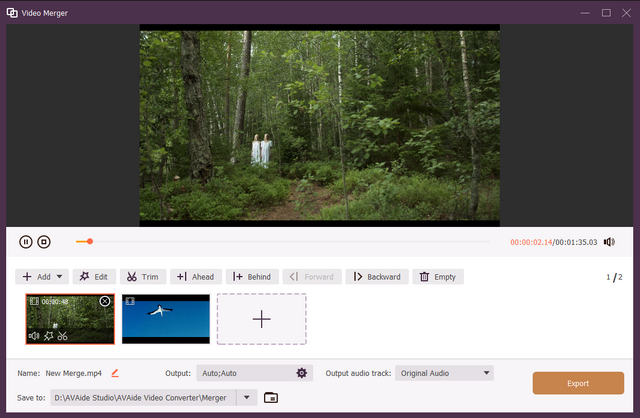Screen dimensions: 640x418
Task: Open output settings gear icon
Action: point(301,373)
